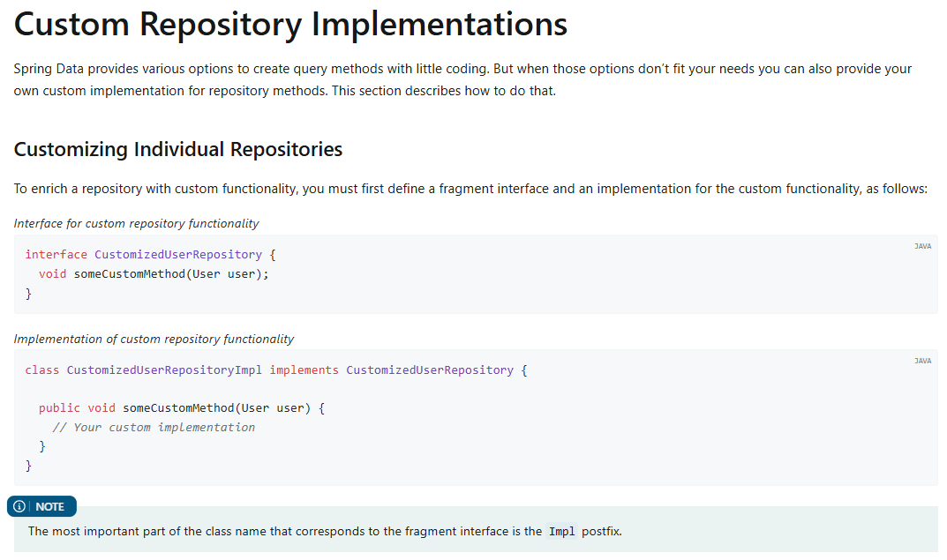Click the JAVA label on the implementation code block
947x560 pixels.
pyautogui.click(x=922, y=361)
